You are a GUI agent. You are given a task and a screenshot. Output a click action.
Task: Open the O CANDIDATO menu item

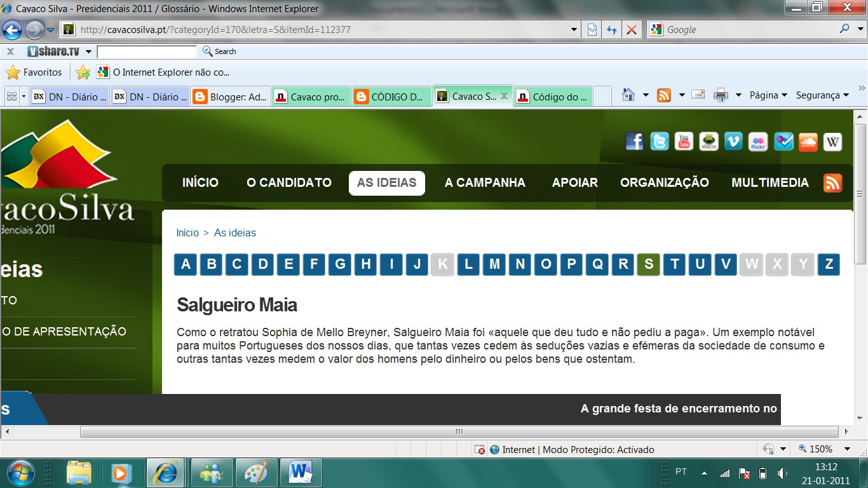[x=289, y=183]
